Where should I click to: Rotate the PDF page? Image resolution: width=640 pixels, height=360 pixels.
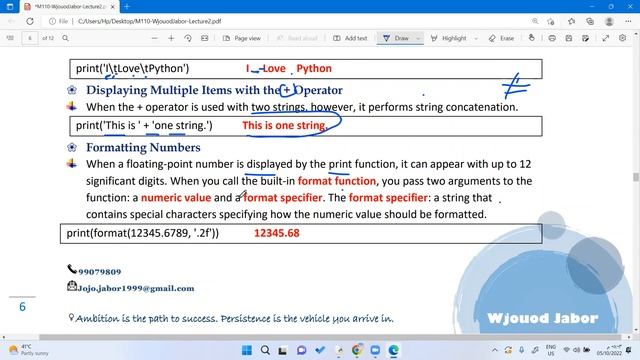188,38
